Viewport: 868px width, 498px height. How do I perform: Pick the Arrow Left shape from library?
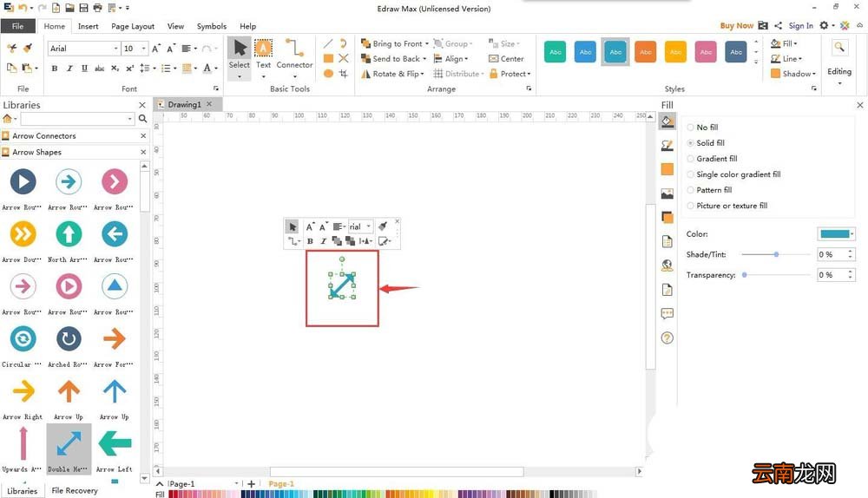click(x=115, y=449)
